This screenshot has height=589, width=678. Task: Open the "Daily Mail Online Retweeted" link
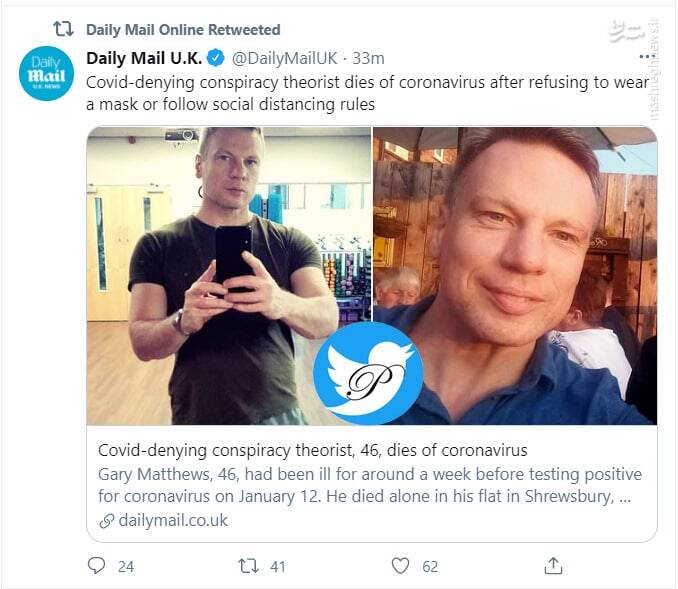pos(183,29)
